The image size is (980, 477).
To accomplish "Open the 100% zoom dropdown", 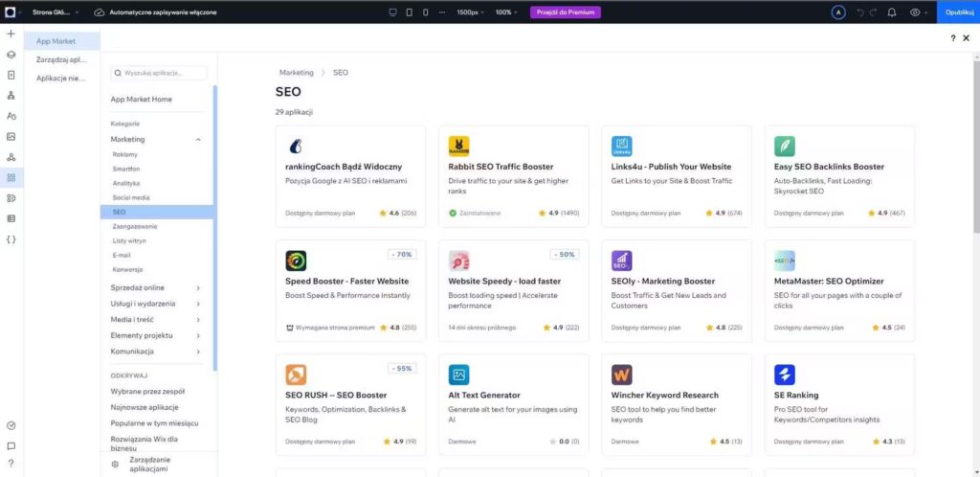I will pos(506,11).
